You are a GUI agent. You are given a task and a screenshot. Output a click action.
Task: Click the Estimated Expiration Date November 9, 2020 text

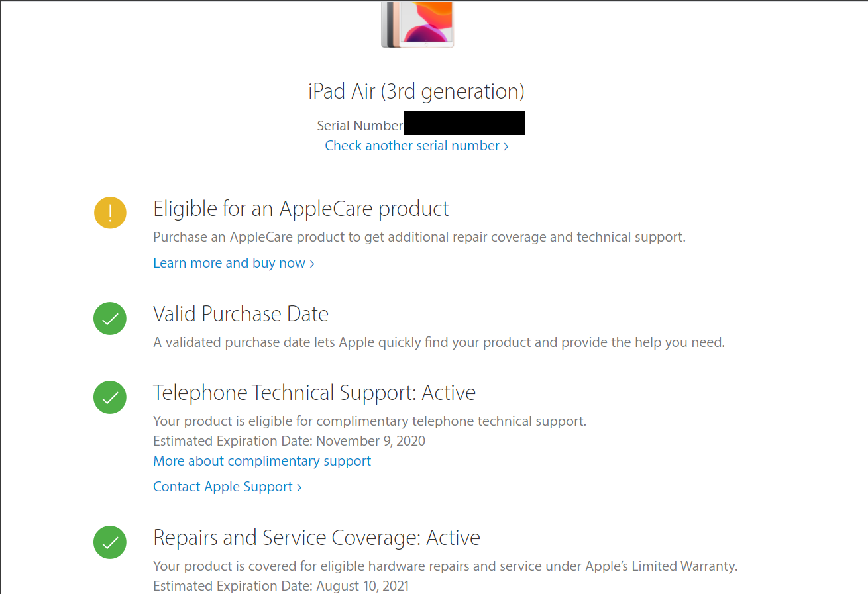tap(289, 441)
